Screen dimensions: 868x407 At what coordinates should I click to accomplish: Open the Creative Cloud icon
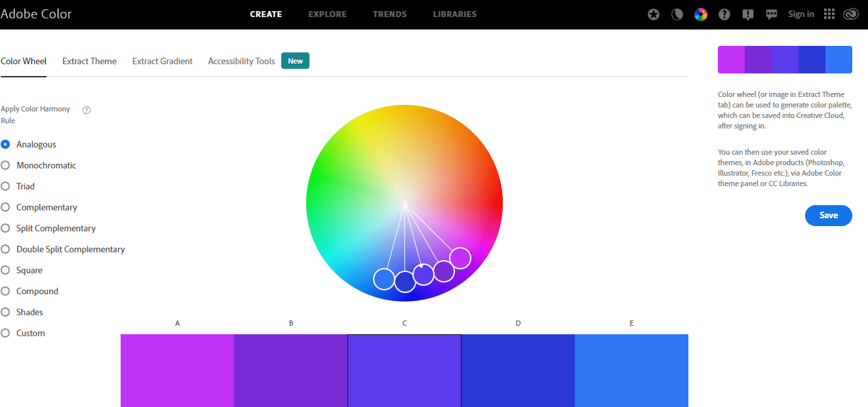(851, 14)
